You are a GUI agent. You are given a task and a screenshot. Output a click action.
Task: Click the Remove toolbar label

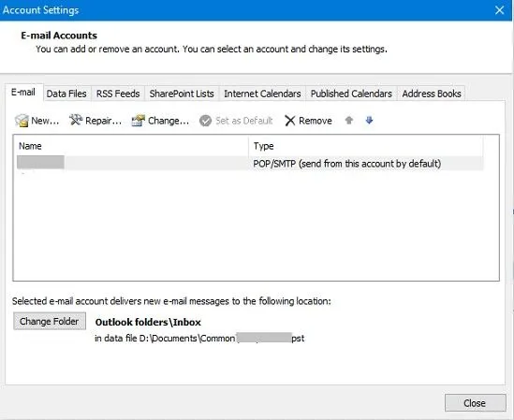(x=316, y=121)
